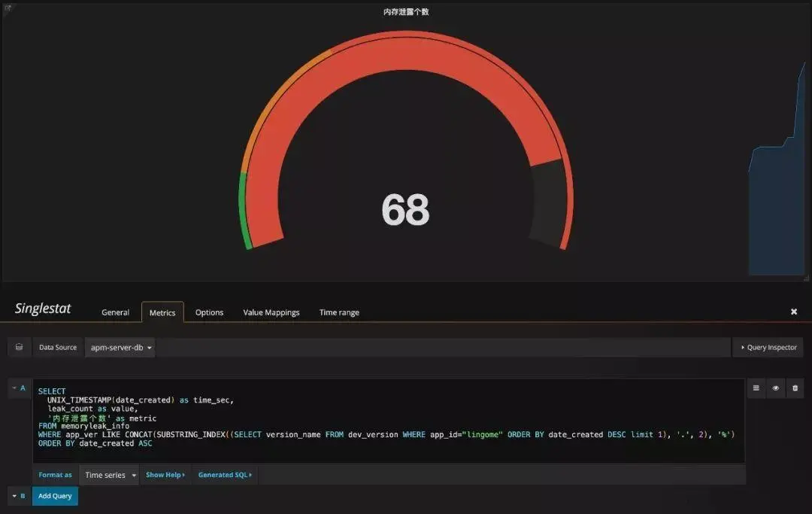Delete query A with the trash icon
Viewport: 812px width, 514px height.
coord(795,388)
